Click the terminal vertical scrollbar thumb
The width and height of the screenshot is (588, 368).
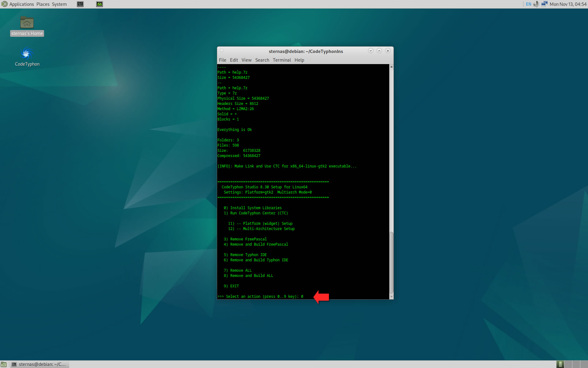tap(391, 263)
